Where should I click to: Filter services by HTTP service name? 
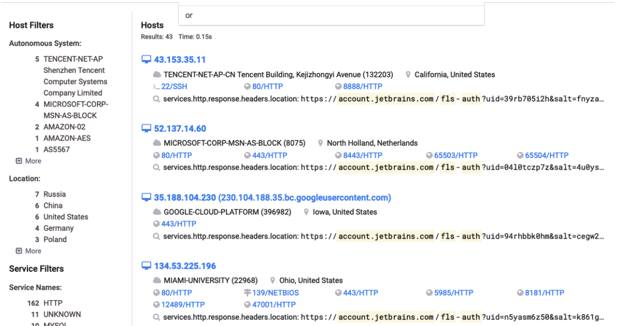point(53,303)
